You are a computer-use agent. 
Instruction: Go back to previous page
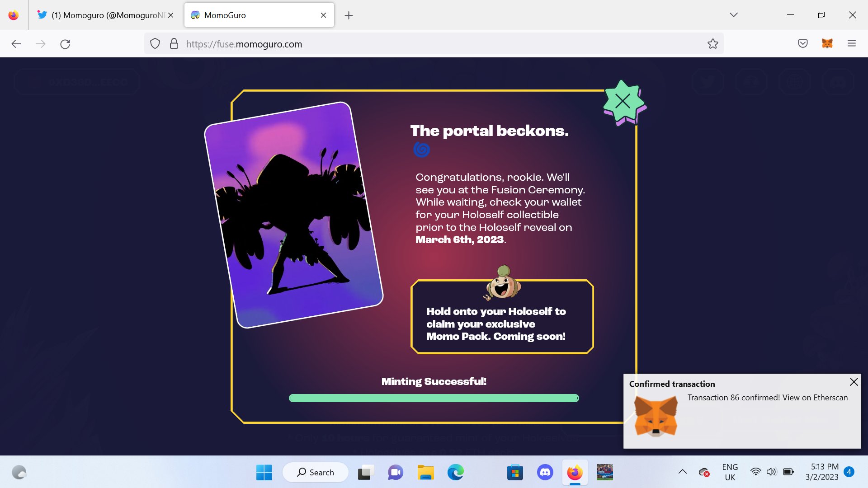pos(16,44)
